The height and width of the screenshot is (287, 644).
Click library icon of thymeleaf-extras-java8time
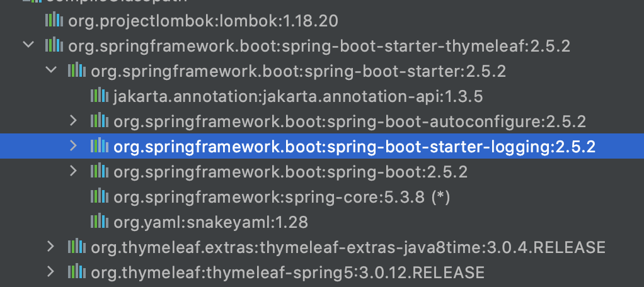77,247
